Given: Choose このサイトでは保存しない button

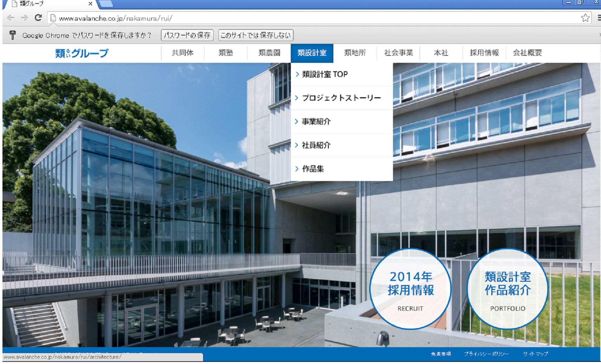Looking at the screenshot, I should (x=255, y=35).
